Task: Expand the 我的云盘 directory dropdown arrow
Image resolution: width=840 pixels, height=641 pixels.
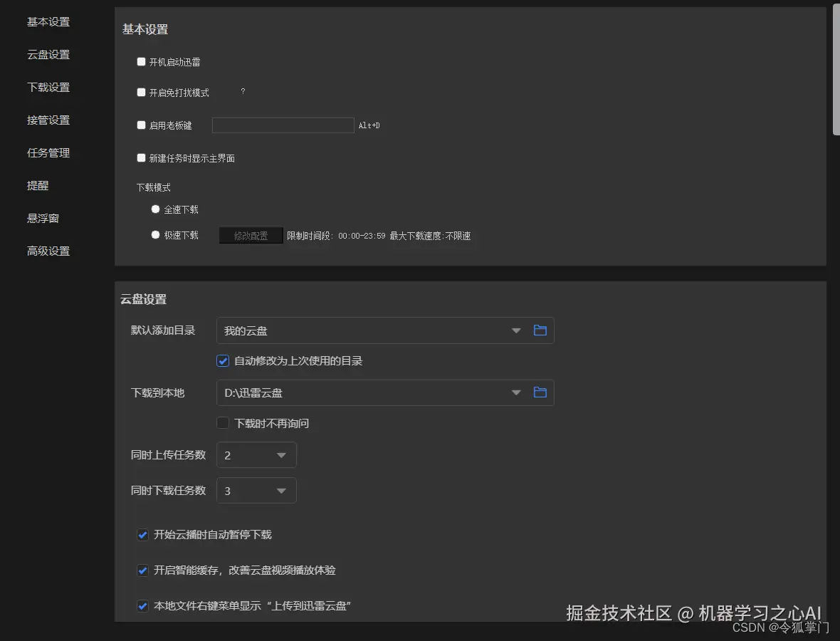Action: pos(515,330)
